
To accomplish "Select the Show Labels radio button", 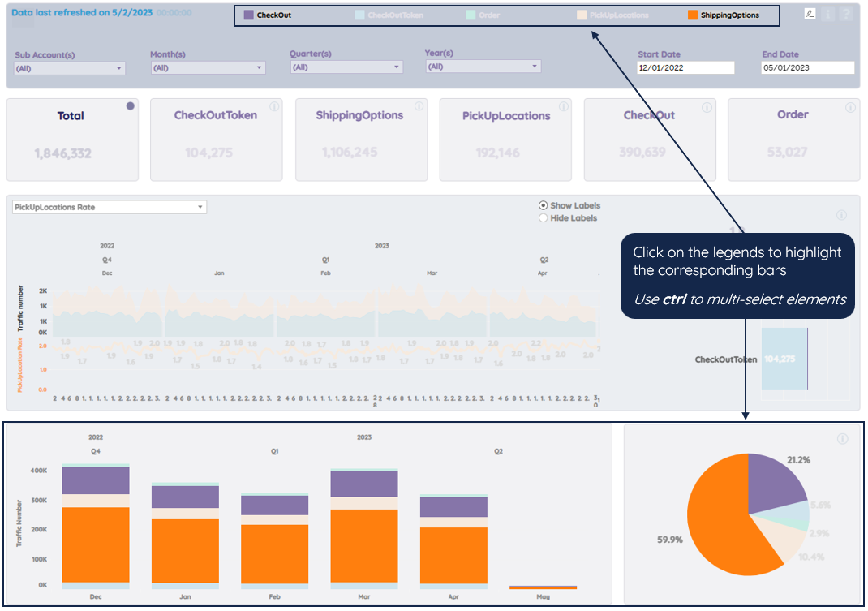I will (543, 205).
